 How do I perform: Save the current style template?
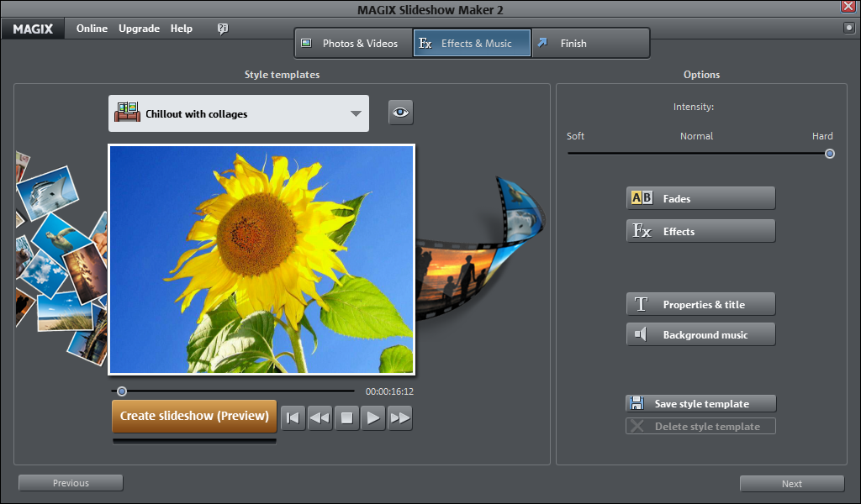700,404
